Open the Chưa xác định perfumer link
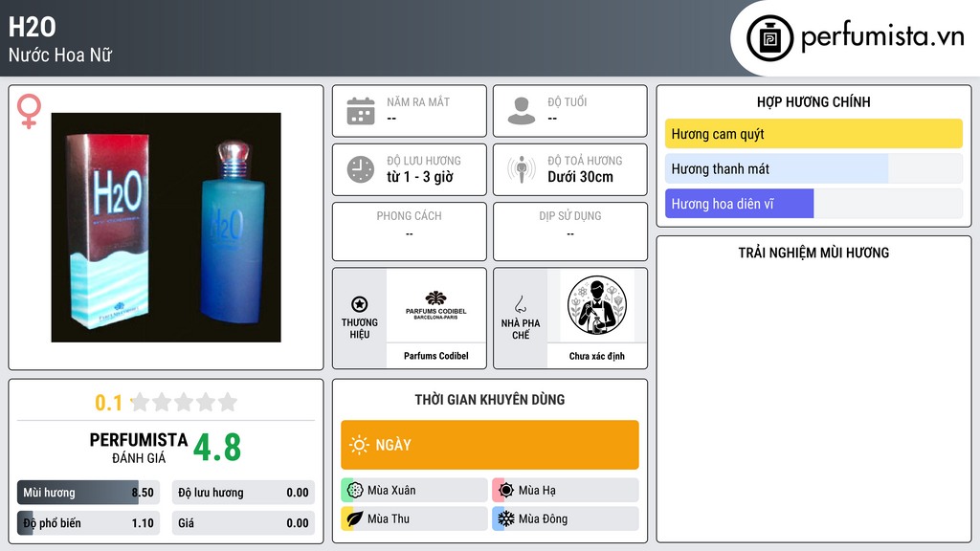This screenshot has height=551, width=980. tap(597, 356)
